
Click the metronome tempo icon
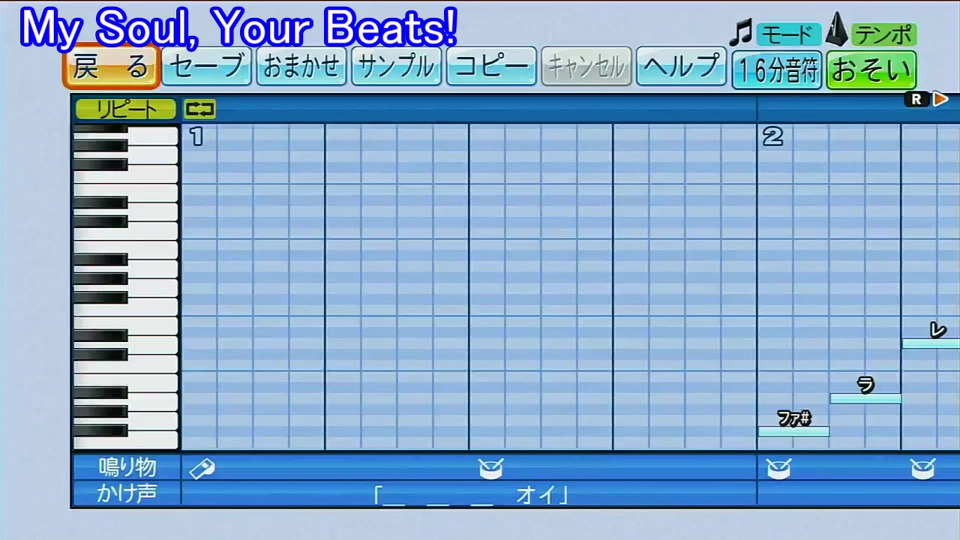coord(836,29)
